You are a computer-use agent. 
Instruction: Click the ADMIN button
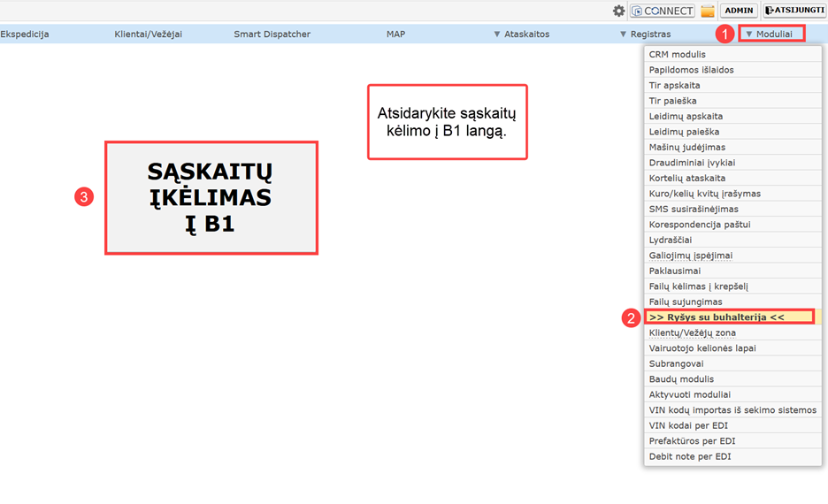point(739,11)
